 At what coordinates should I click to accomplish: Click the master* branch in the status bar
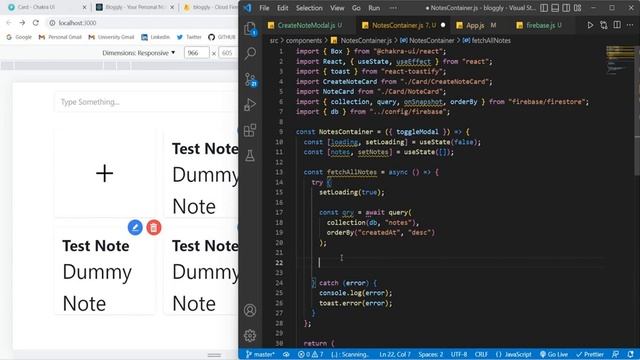point(260,354)
